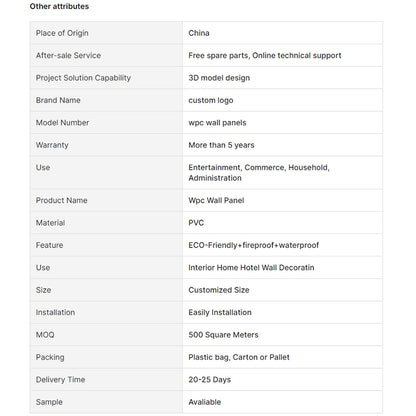Click the Other attributes heading
The width and height of the screenshot is (416, 416).
(59, 6)
